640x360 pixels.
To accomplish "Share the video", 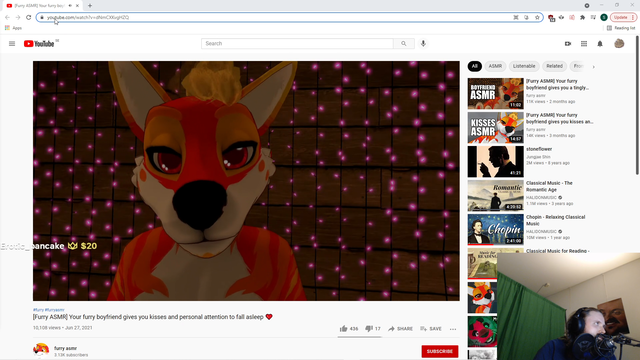I will click(400, 329).
